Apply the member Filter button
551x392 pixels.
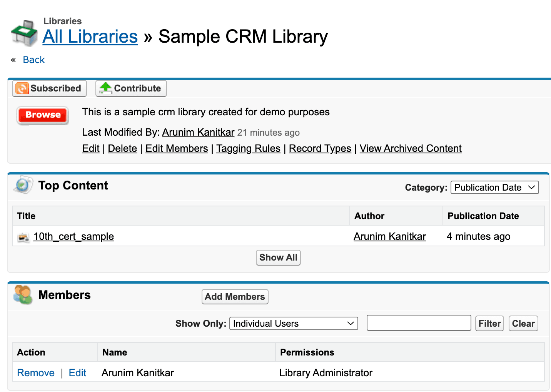pyautogui.click(x=489, y=323)
